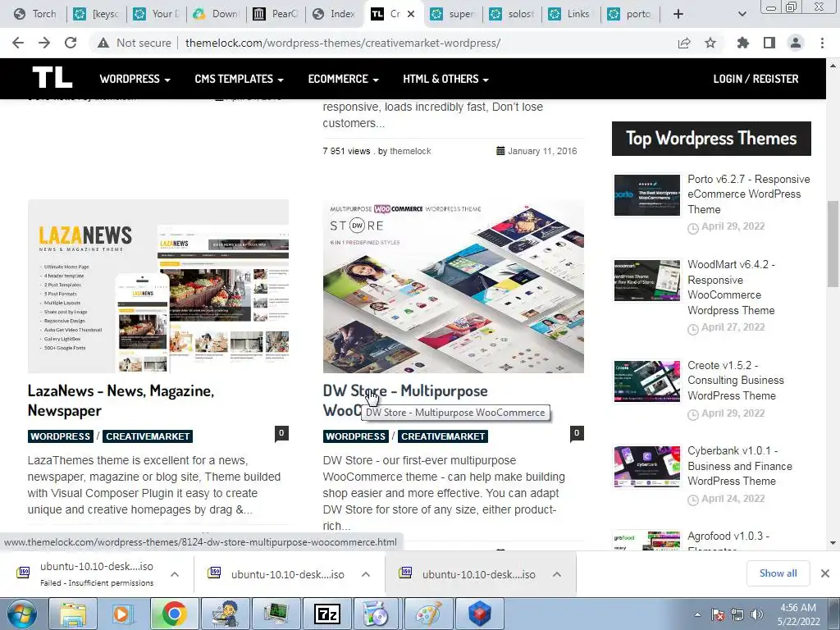Open the tab search chevron

742,14
